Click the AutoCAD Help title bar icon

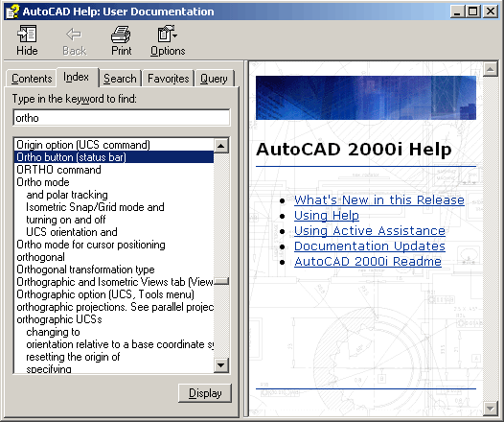tap(12, 12)
